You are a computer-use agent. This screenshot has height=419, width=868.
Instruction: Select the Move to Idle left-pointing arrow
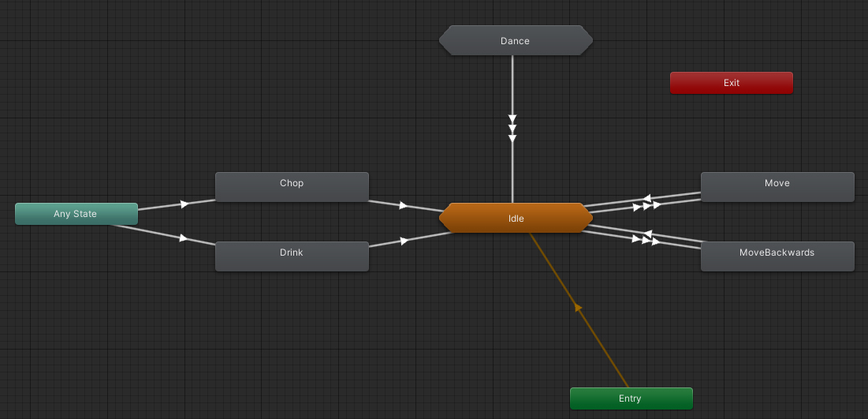pyautogui.click(x=646, y=198)
